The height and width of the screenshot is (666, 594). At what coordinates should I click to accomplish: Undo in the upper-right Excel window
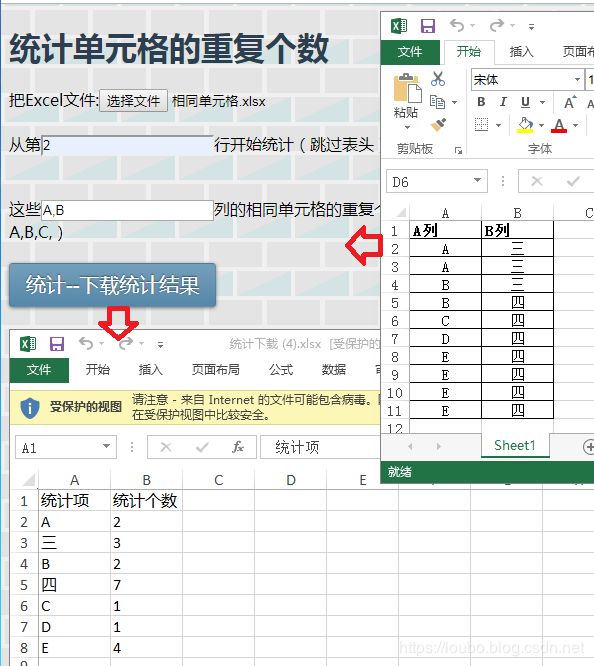(x=457, y=26)
